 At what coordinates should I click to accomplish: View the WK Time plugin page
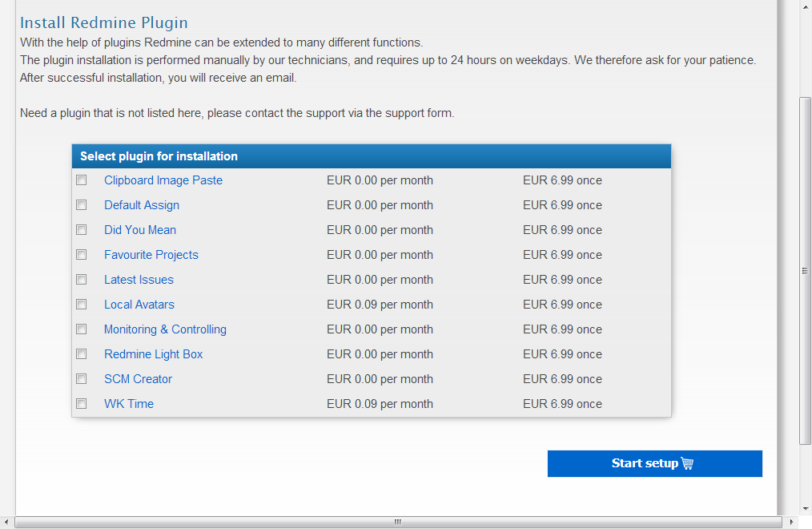pyautogui.click(x=129, y=403)
